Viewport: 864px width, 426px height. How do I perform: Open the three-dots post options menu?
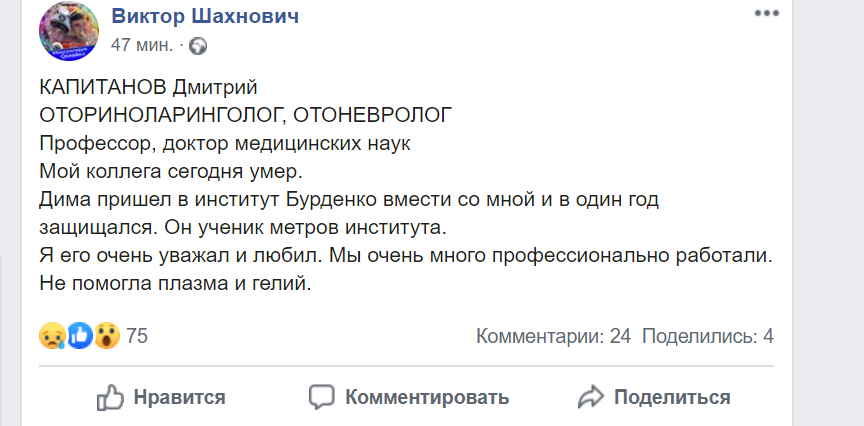(x=766, y=14)
